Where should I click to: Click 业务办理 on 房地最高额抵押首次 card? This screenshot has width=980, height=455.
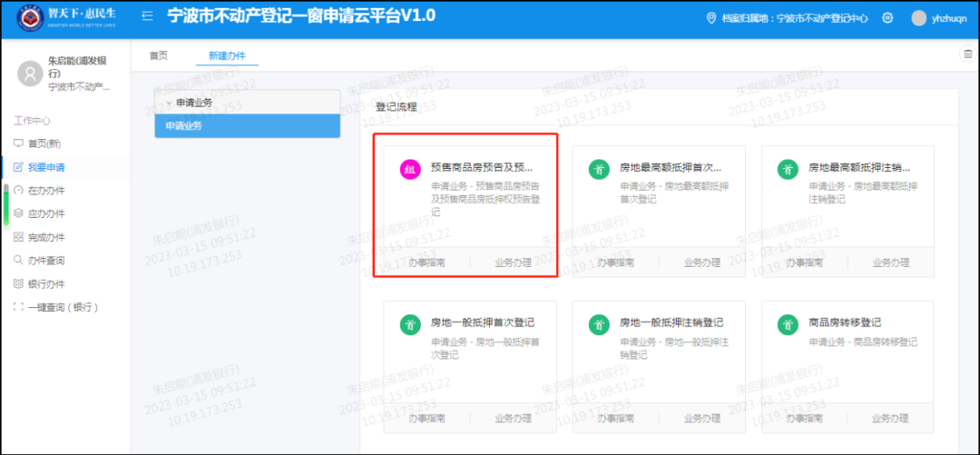(701, 262)
